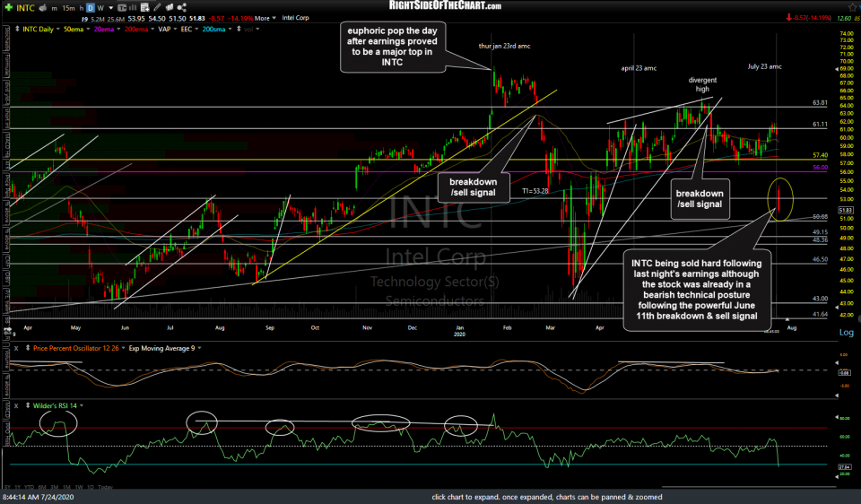Viewport: 861px width, 504px height.
Task: Click the favorite star icon
Action: coord(853,8)
